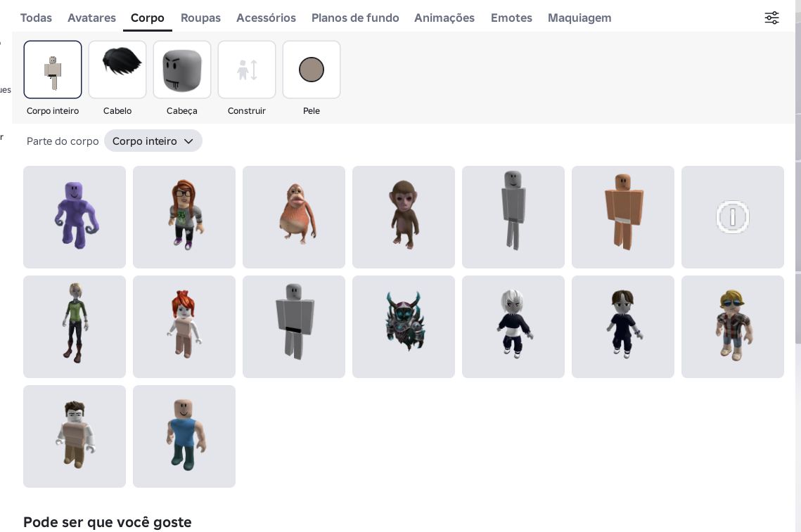Click the Pode ser que você goste heading
Viewport: 801px width, 532px height.
click(108, 522)
